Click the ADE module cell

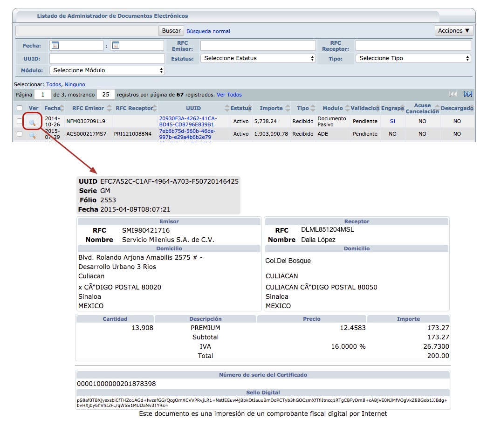tap(322, 134)
